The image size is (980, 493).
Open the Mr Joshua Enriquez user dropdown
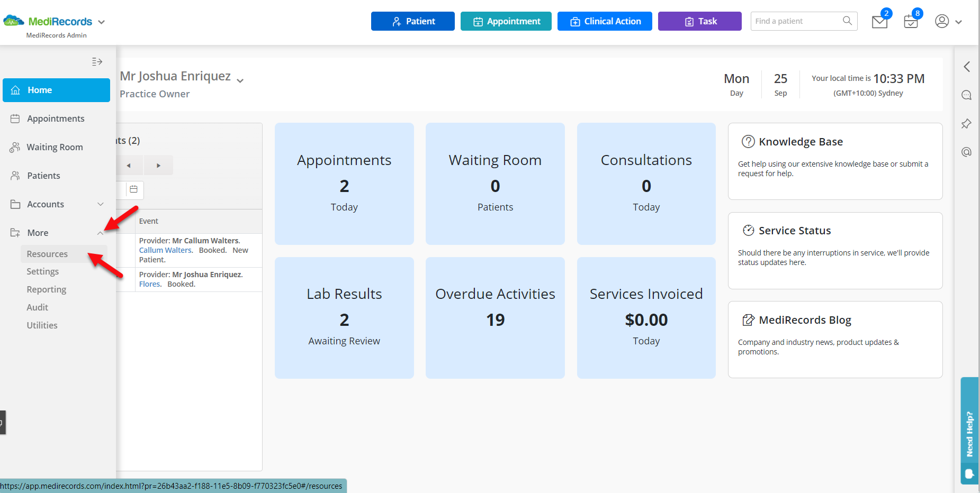240,80
